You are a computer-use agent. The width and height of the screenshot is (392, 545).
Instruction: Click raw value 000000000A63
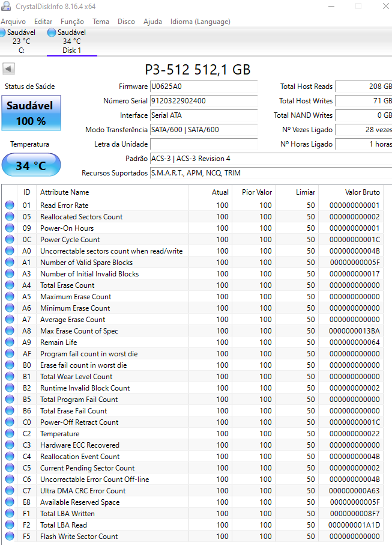point(355,491)
